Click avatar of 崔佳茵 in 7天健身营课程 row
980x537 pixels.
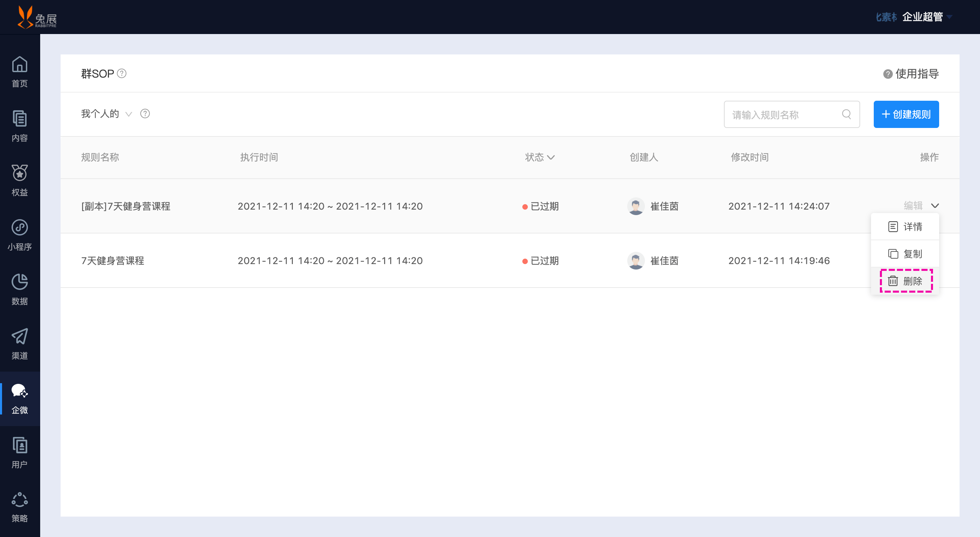coord(636,261)
